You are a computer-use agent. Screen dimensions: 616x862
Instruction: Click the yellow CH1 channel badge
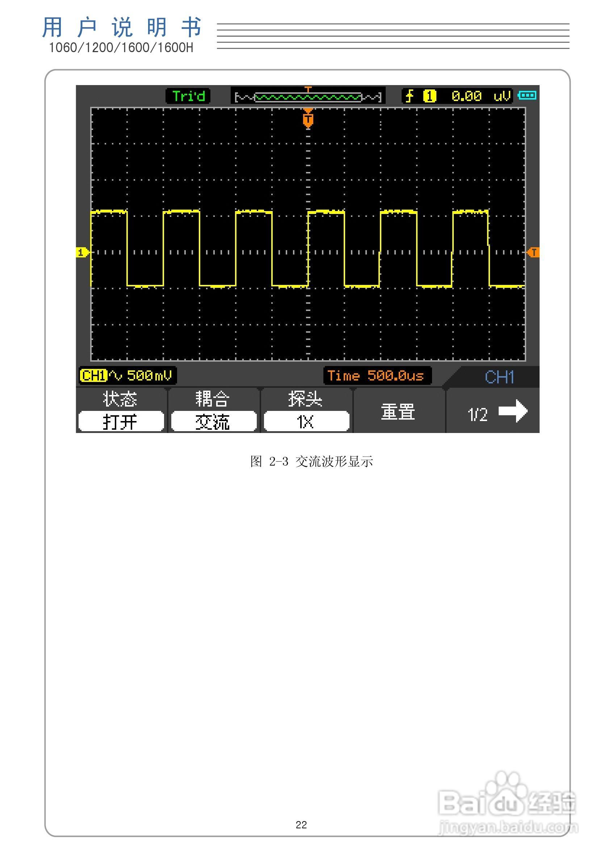[93, 375]
